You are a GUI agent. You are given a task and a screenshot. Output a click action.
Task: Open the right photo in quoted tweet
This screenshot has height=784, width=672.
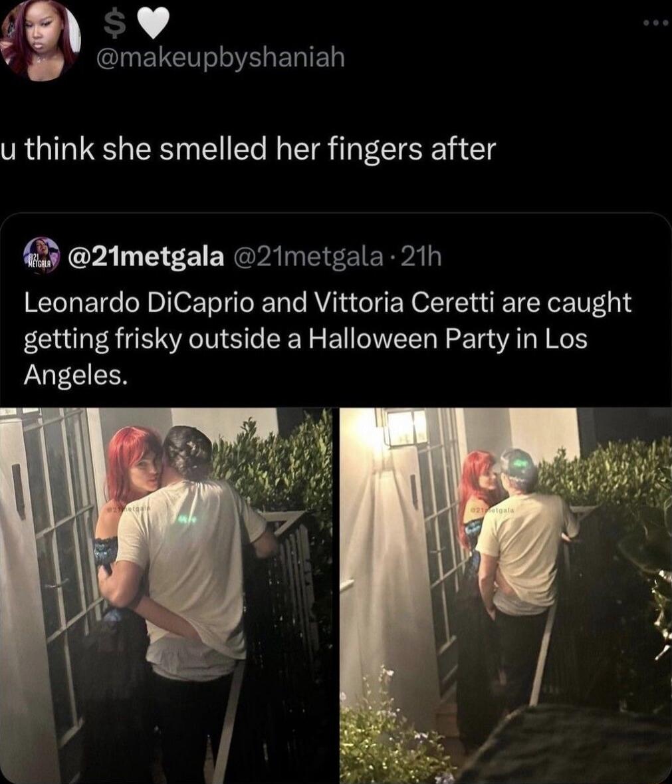click(x=506, y=595)
